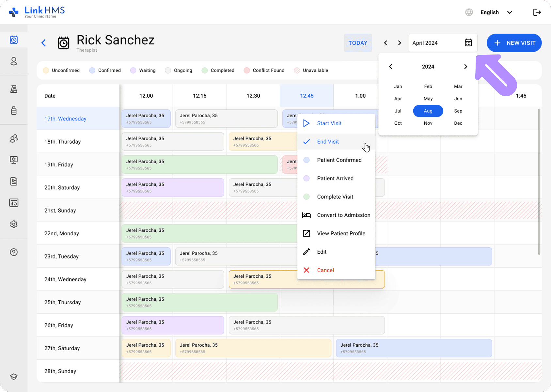Click the calendar icon in the date field
551x392 pixels.
pos(468,43)
